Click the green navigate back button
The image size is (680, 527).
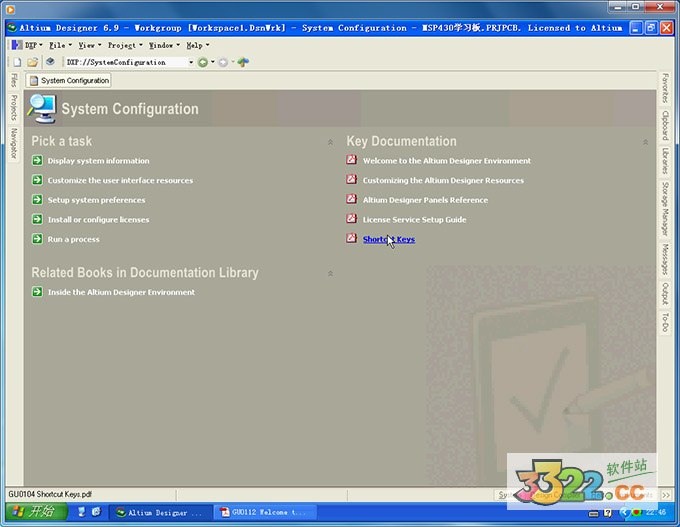pos(203,62)
